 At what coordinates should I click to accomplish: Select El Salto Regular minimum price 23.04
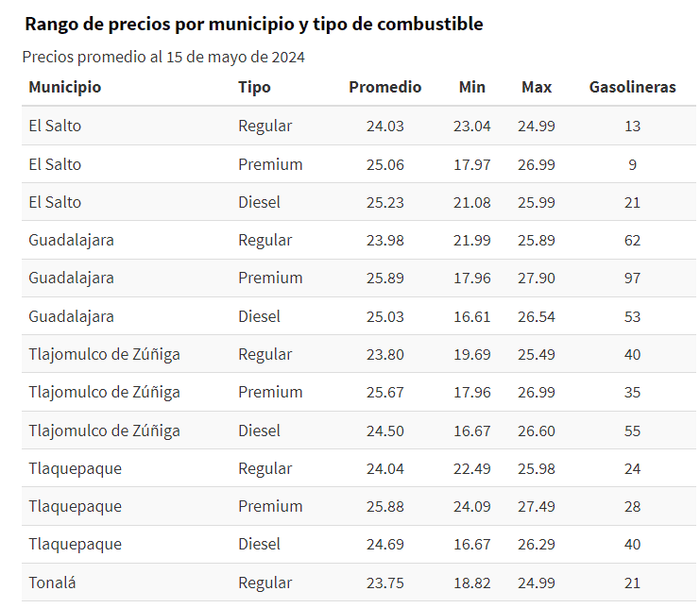click(471, 126)
